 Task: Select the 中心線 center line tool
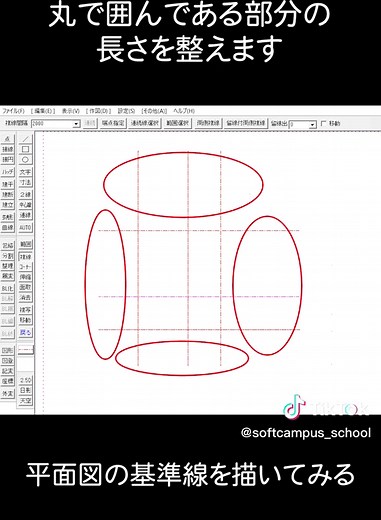click(x=25, y=205)
